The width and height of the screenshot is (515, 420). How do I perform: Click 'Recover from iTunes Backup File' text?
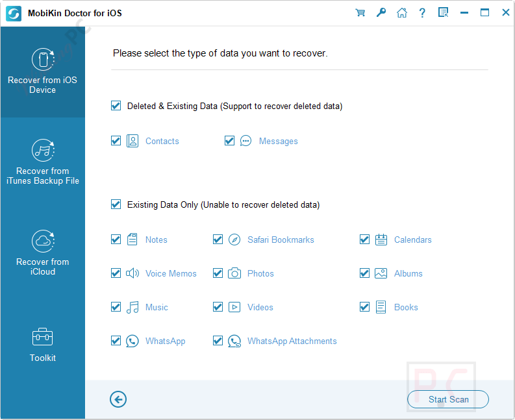43,176
